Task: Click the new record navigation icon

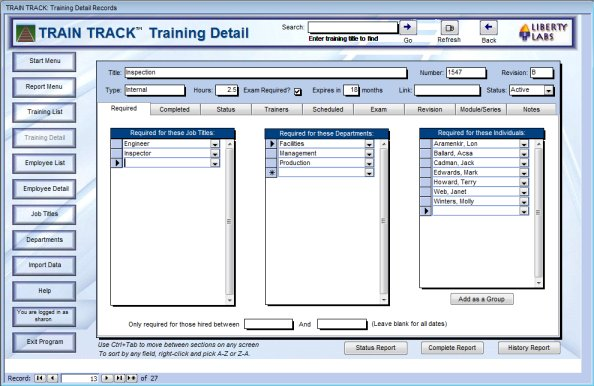Action: 131,378
